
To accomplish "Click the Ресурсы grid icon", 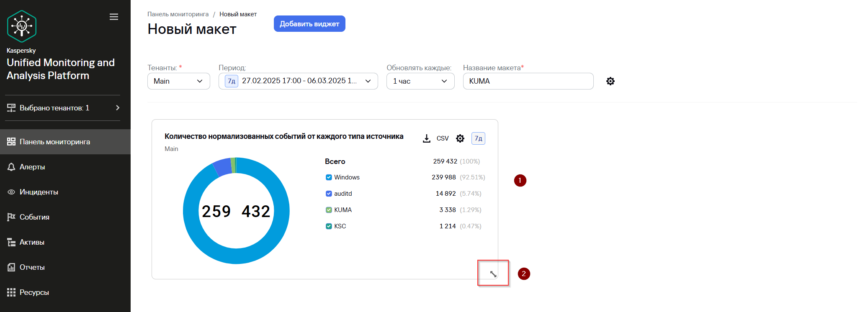I will pos(11,292).
